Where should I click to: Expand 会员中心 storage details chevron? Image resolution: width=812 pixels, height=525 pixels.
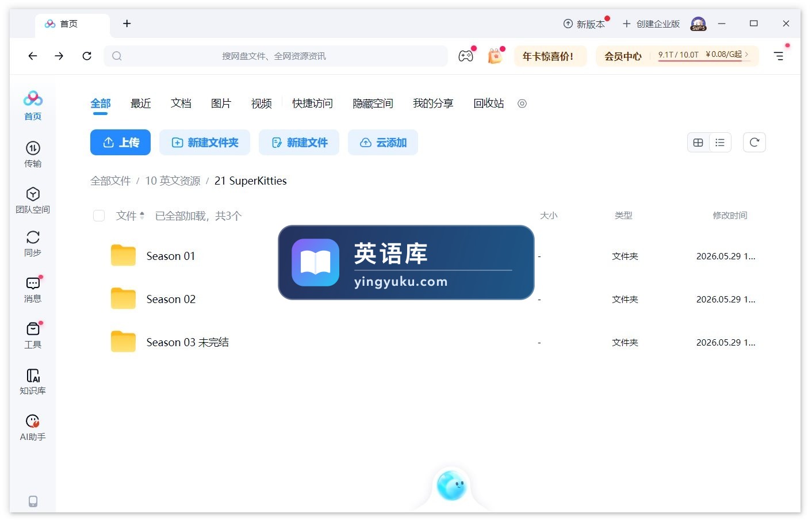click(746, 54)
